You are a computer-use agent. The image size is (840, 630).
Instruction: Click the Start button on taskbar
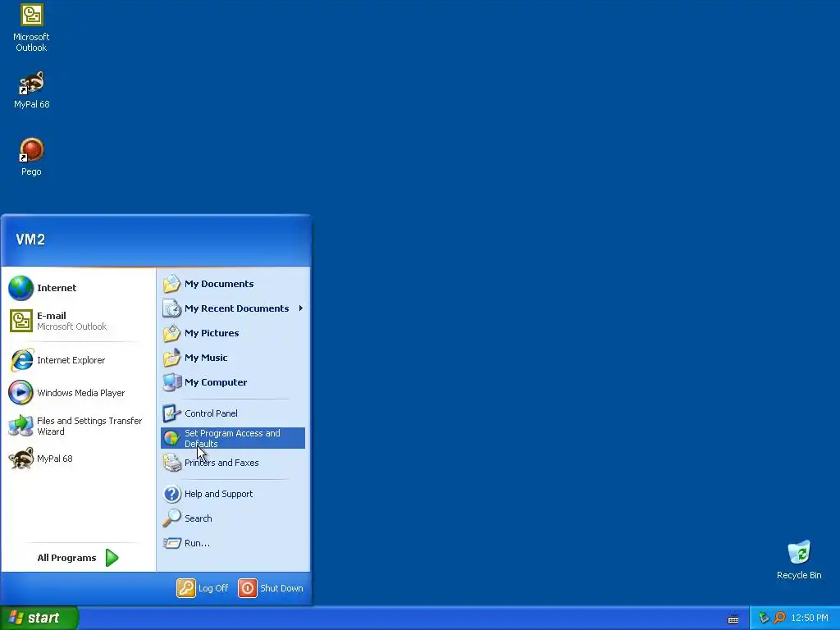coord(39,618)
